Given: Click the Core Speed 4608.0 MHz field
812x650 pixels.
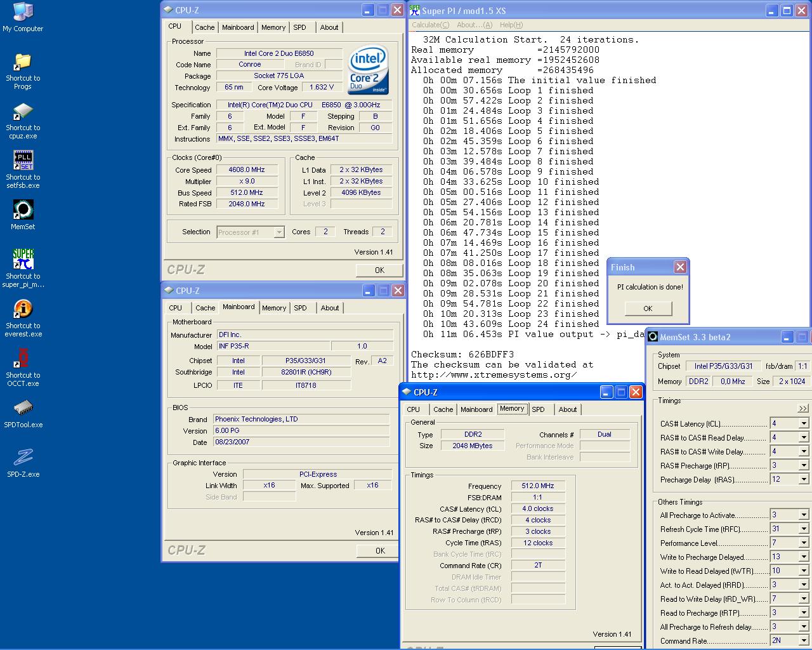Looking at the screenshot, I should coord(247,169).
